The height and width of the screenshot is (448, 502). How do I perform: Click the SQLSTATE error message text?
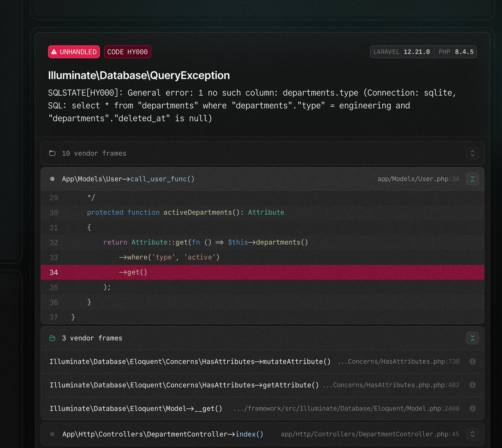point(252,105)
